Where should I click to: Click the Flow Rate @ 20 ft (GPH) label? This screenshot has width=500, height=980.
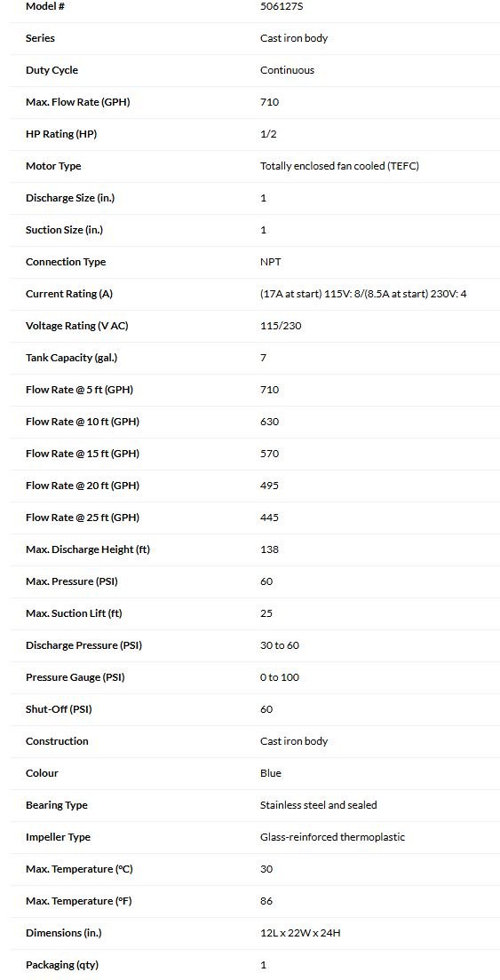82,485
